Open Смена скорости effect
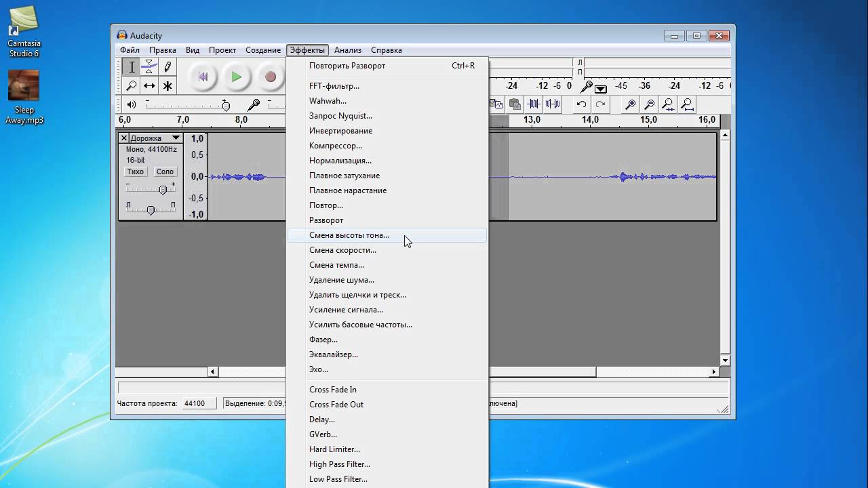The height and width of the screenshot is (488, 868). tap(387, 250)
